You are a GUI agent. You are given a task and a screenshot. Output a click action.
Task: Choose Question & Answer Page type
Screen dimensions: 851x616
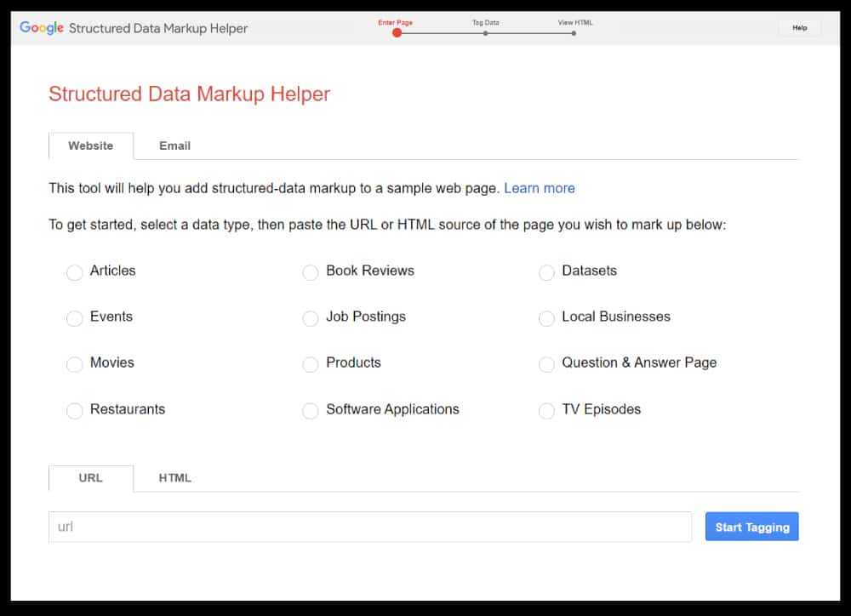pyautogui.click(x=546, y=364)
